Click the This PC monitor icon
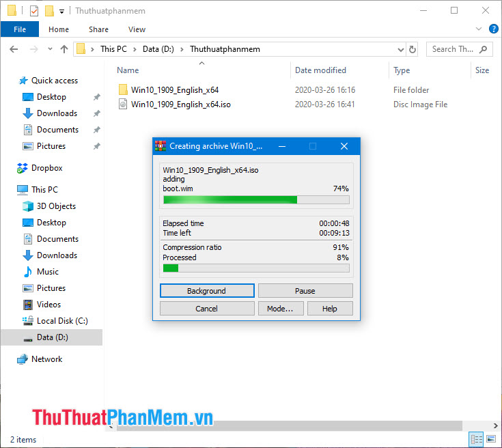 click(23, 190)
